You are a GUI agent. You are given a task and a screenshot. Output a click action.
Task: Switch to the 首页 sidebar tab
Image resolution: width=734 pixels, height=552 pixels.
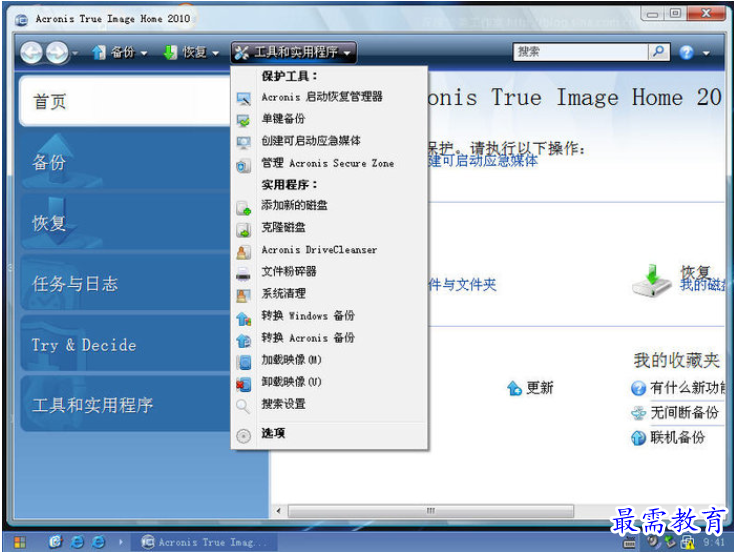pyautogui.click(x=125, y=101)
